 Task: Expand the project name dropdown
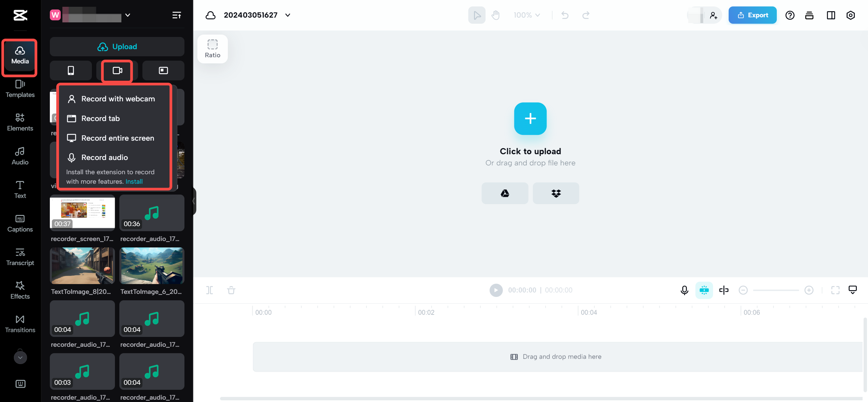(288, 14)
